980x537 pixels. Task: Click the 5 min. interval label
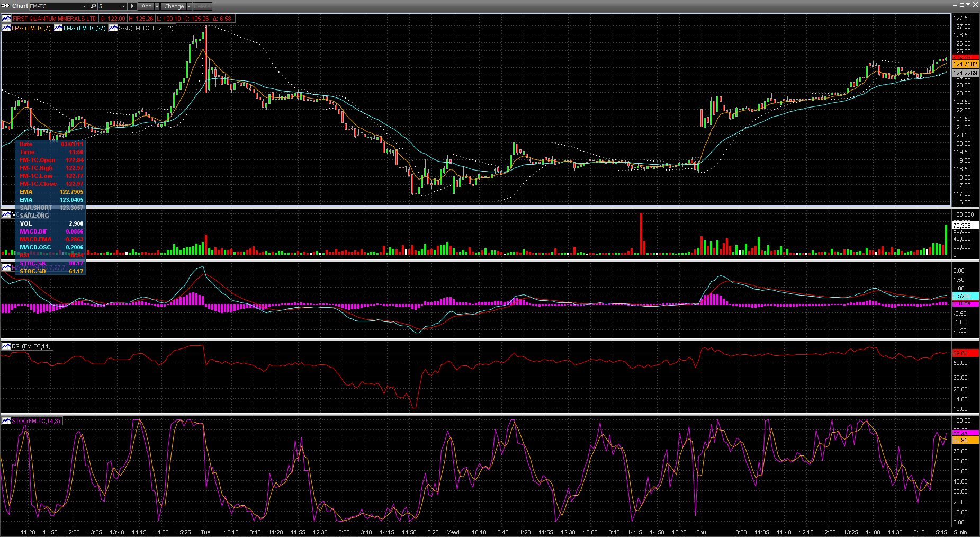click(x=961, y=532)
